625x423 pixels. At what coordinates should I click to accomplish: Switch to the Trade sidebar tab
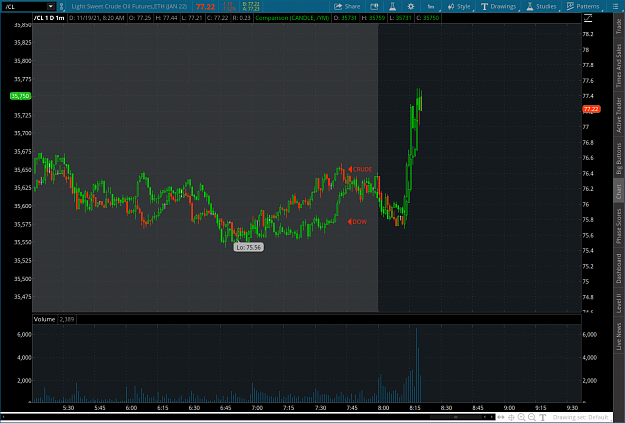(619, 26)
